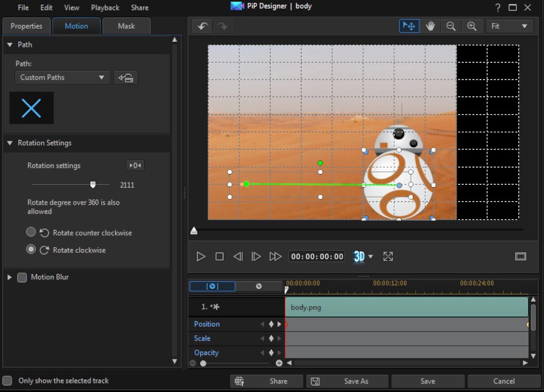Viewport: 544px width, 392px height.
Task: Stop the preview playback
Action: click(x=219, y=256)
